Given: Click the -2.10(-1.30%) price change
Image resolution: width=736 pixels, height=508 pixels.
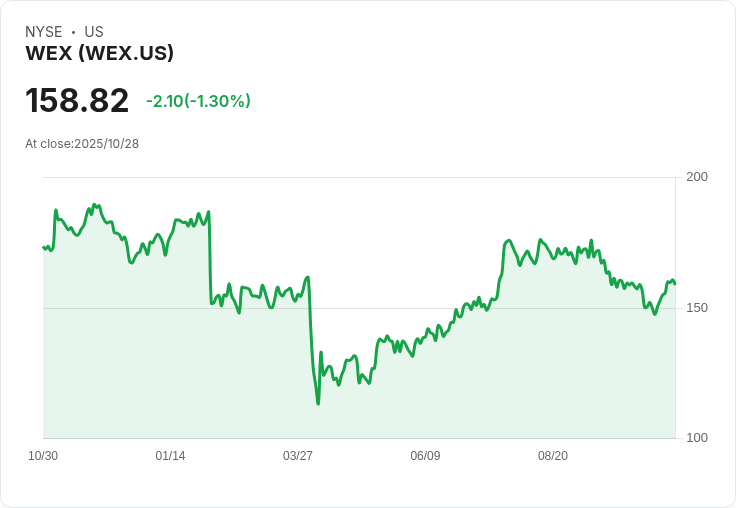Looking at the screenshot, I should click(x=198, y=101).
